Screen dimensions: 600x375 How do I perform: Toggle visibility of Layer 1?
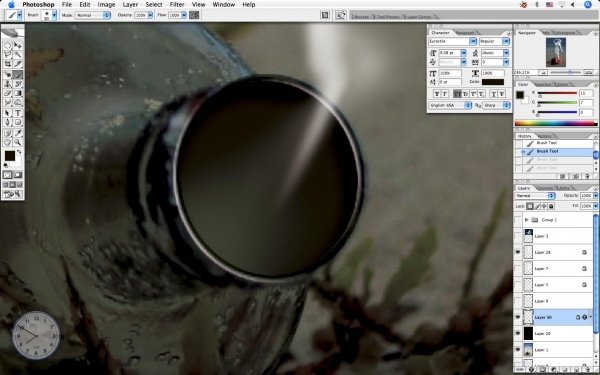[518, 349]
